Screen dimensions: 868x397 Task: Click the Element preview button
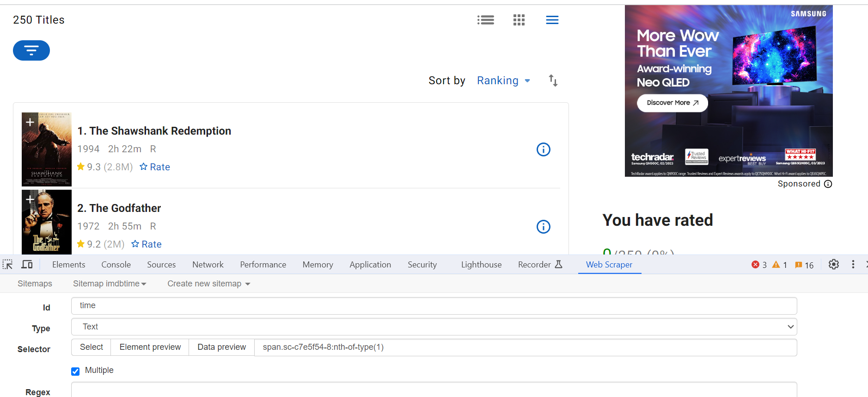150,347
